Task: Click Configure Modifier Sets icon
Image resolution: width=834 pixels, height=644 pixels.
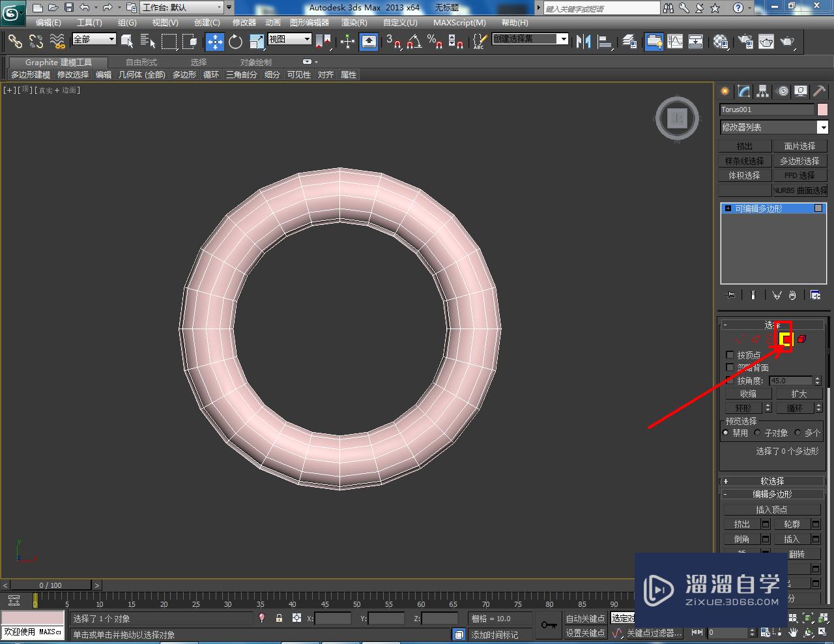Action: (815, 295)
